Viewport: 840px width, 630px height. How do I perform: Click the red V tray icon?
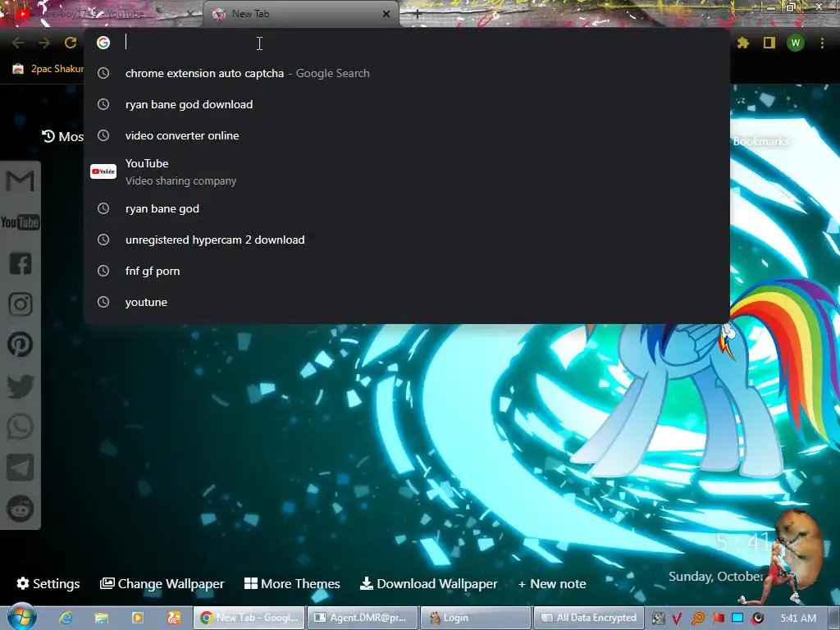(677, 619)
